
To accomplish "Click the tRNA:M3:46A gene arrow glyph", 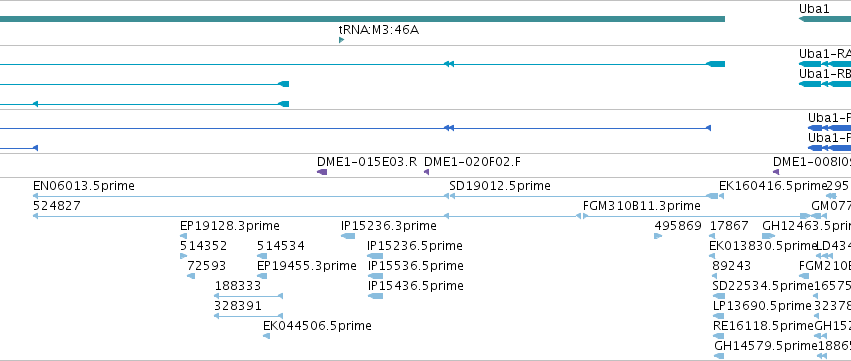I will pyautogui.click(x=341, y=40).
